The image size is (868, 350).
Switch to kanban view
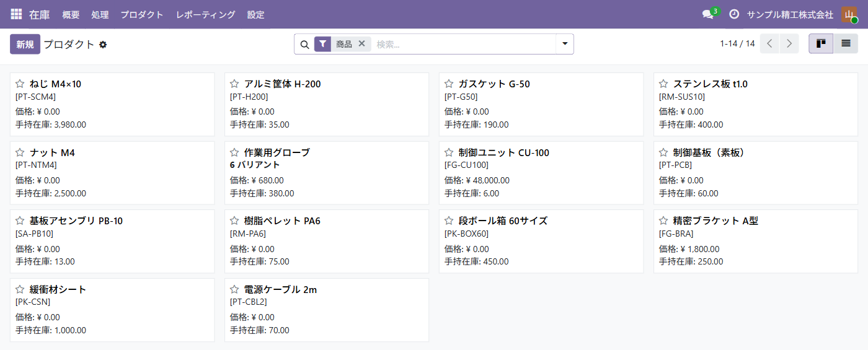[x=821, y=43]
